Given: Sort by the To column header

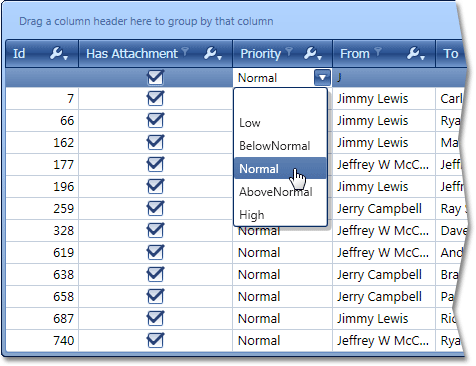Looking at the screenshot, I should 451,53.
